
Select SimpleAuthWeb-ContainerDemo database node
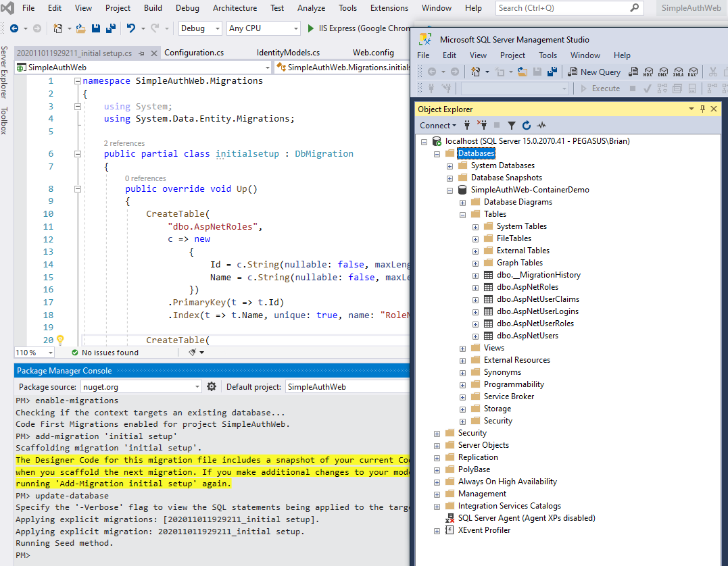click(530, 190)
